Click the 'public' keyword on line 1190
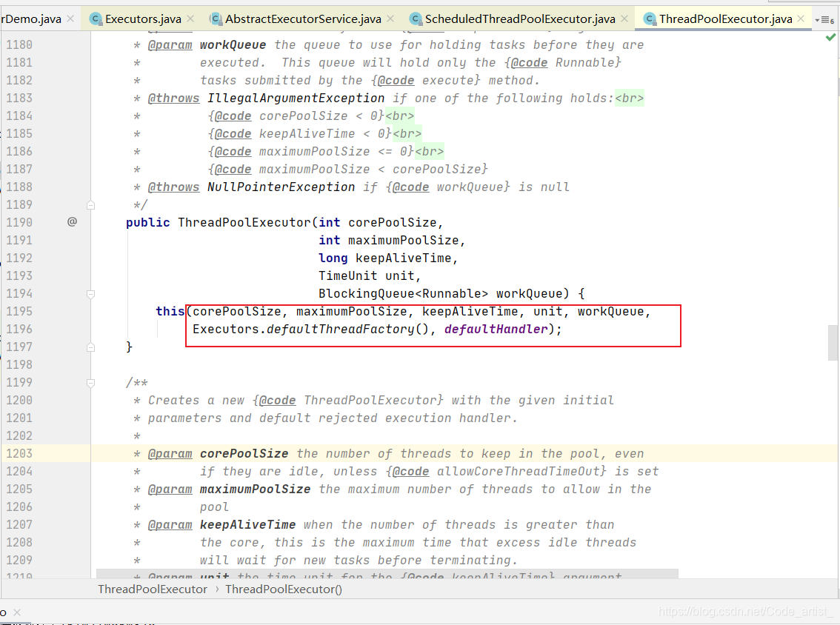The height and width of the screenshot is (625, 840). pos(148,222)
